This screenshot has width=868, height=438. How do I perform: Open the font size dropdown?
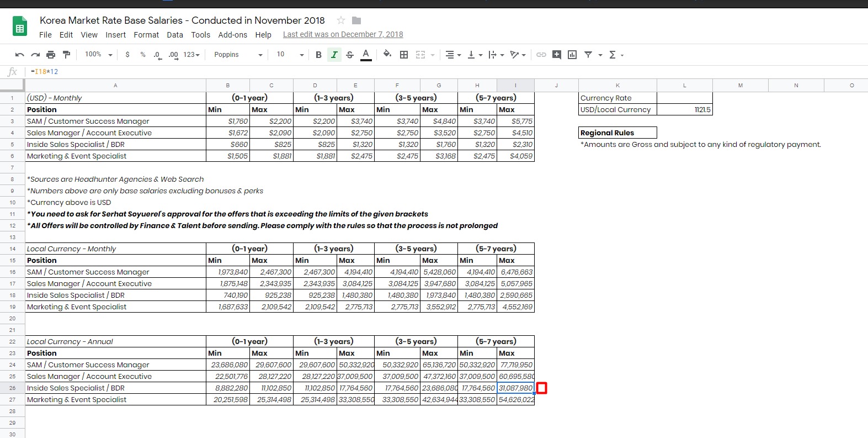[x=290, y=55]
